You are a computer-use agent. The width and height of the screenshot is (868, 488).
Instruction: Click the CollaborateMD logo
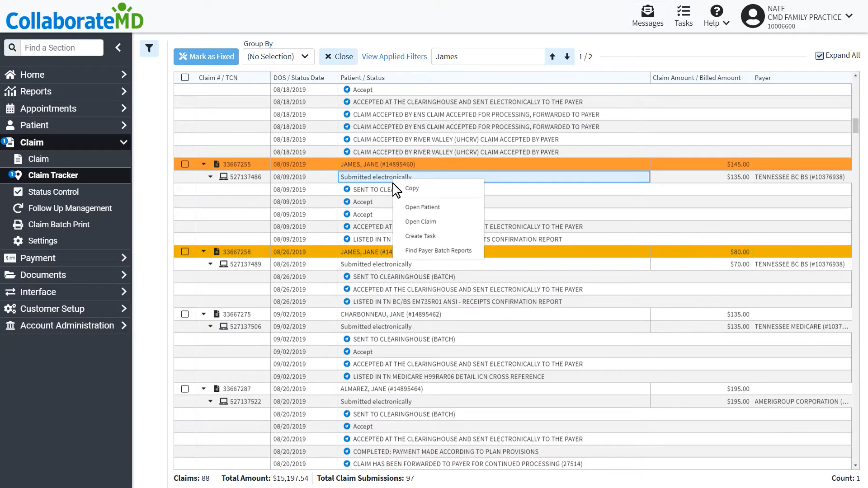(x=75, y=17)
